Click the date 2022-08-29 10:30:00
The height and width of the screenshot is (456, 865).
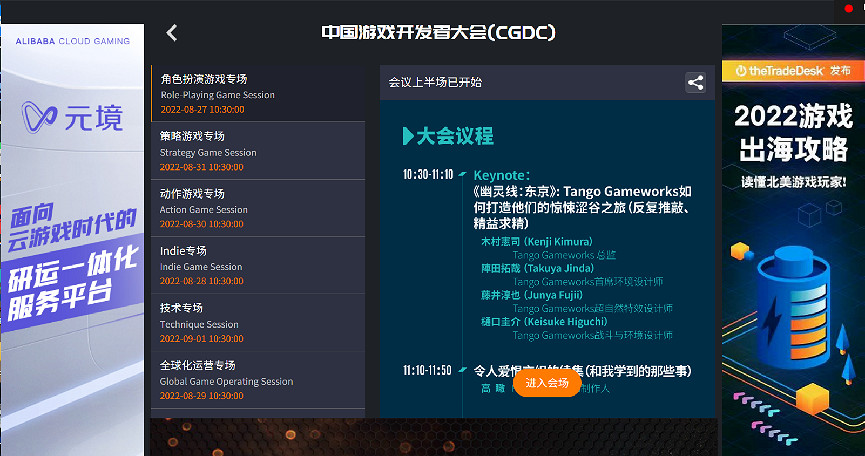[x=201, y=395]
